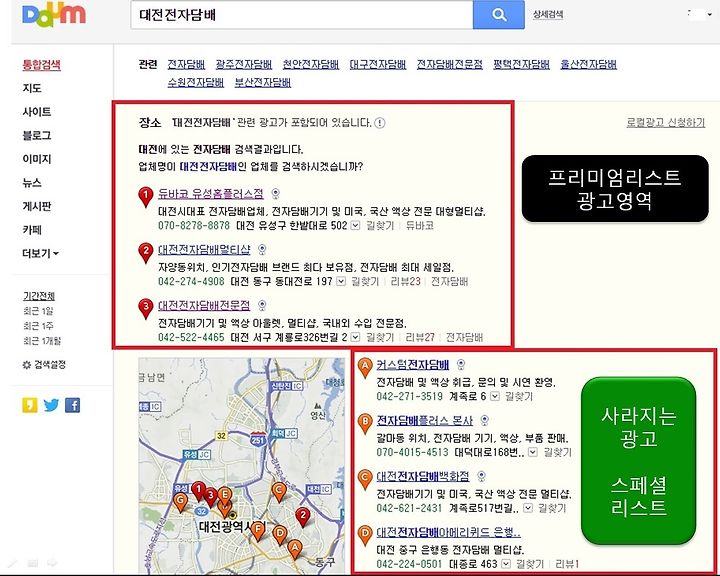Image resolution: width=720 pixels, height=576 pixels.
Task: Open the 카페 search category
Action: (32, 230)
